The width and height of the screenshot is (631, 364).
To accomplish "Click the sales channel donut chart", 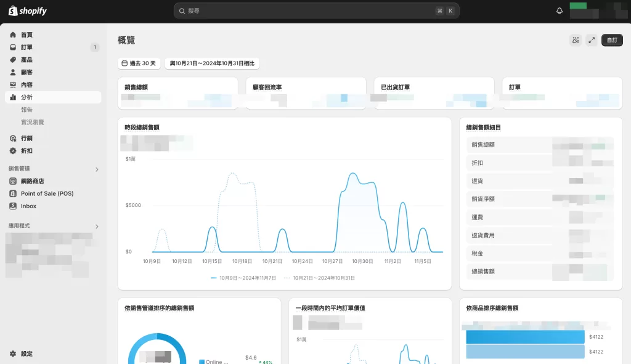I will click(x=157, y=349).
